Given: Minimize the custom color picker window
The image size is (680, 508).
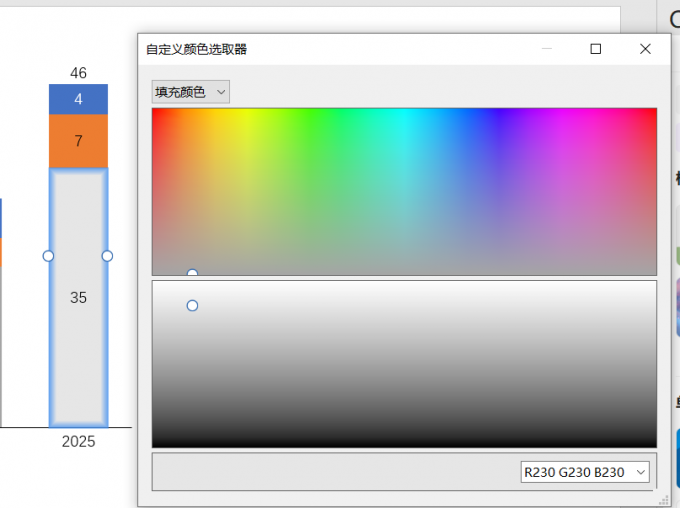Looking at the screenshot, I should pos(546,49).
